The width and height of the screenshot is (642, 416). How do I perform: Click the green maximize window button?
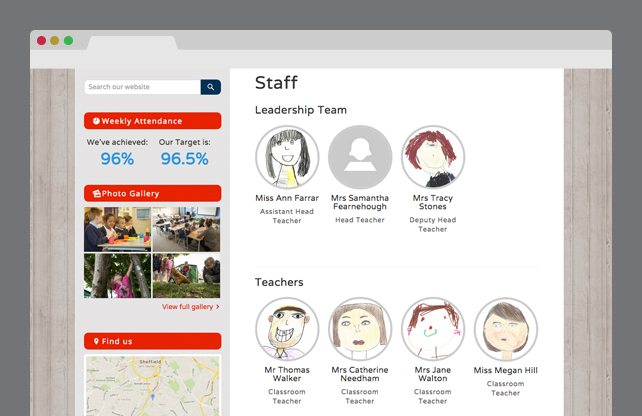pyautogui.click(x=68, y=40)
